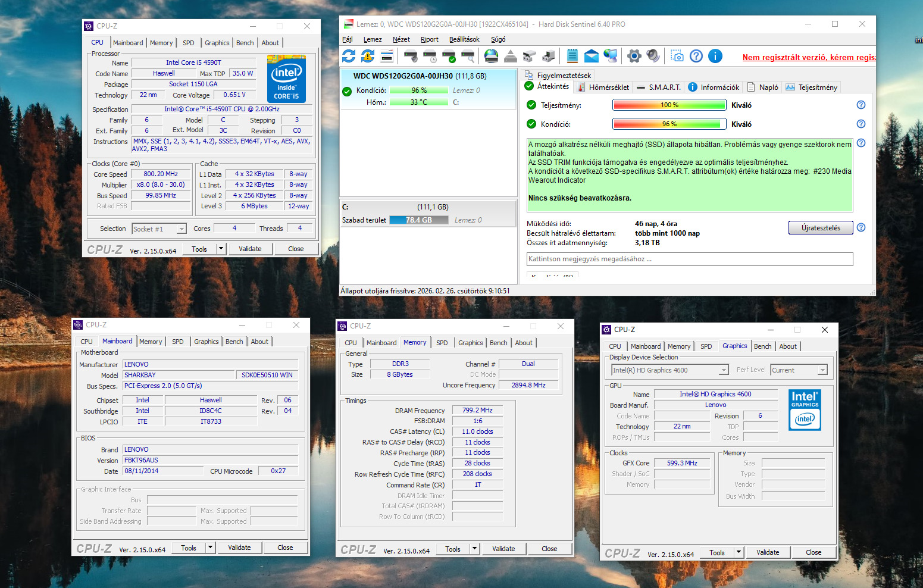This screenshot has height=588, width=923.
Task: Open settings via the gear icon in toolbar
Action: (634, 56)
